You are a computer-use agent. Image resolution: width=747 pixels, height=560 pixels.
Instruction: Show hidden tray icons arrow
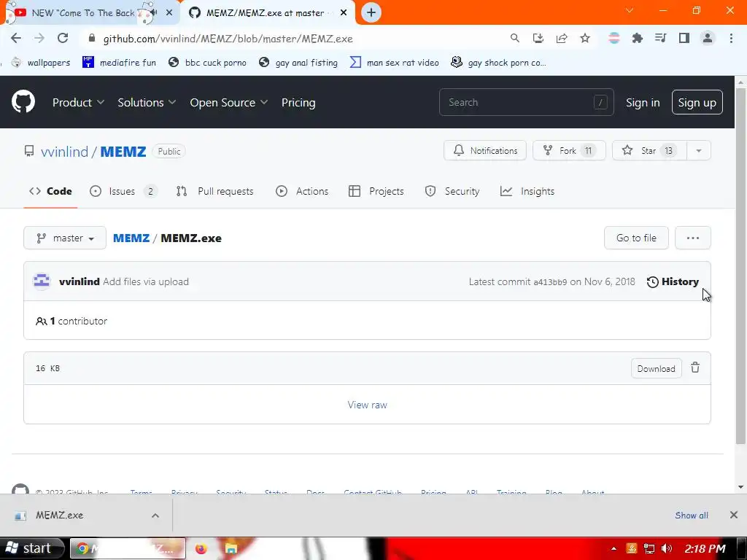point(614,548)
